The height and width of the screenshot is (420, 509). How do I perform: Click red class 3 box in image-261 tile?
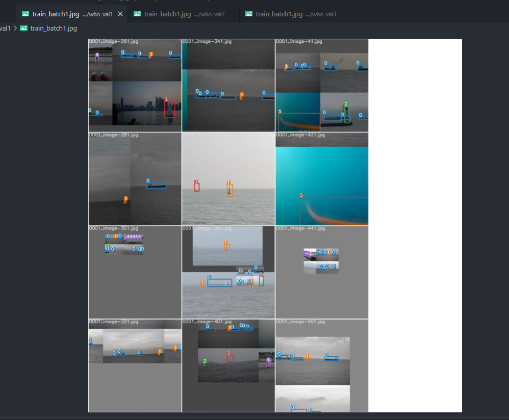[x=169, y=109]
